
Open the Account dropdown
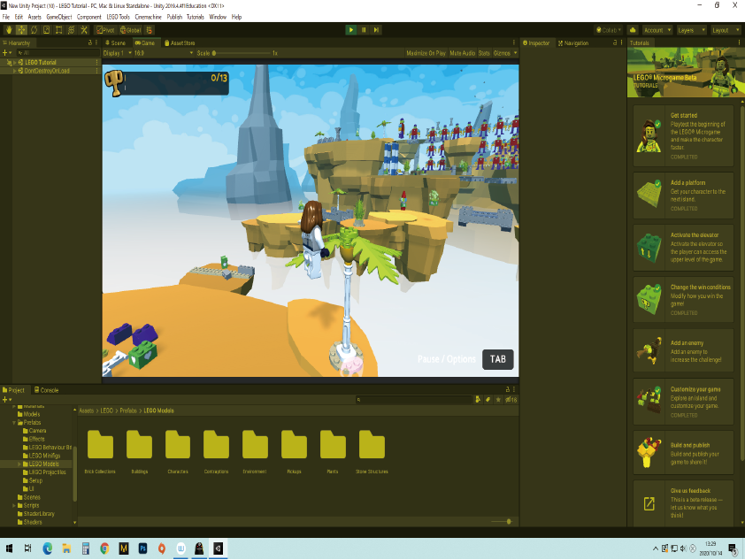click(x=657, y=30)
